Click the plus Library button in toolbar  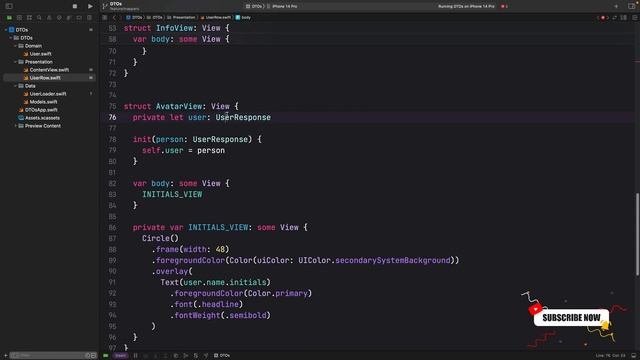(616, 6)
